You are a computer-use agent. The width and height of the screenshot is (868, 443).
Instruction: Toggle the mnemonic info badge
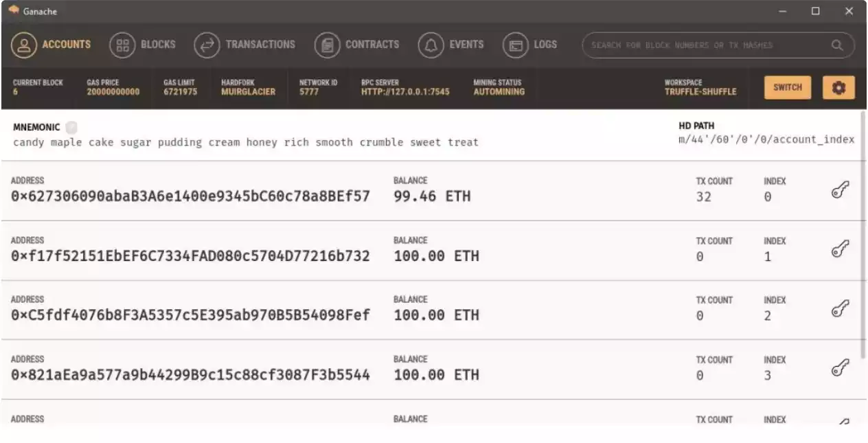click(71, 127)
